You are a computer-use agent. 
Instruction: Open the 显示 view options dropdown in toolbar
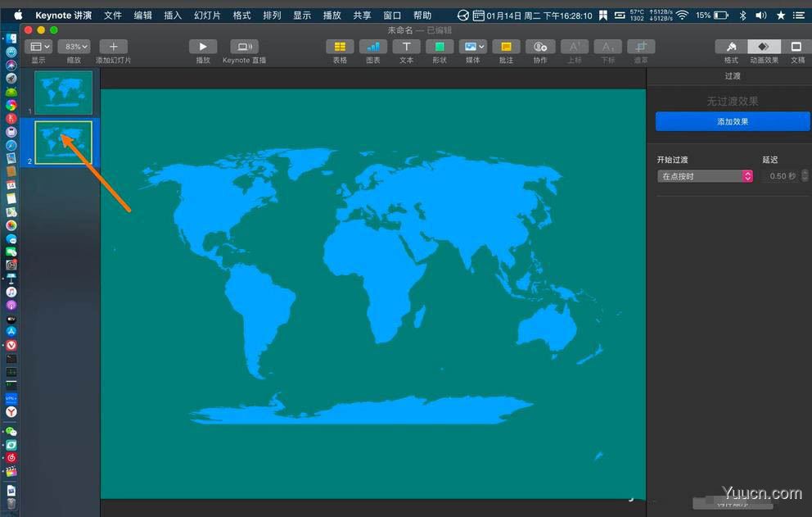[x=38, y=47]
